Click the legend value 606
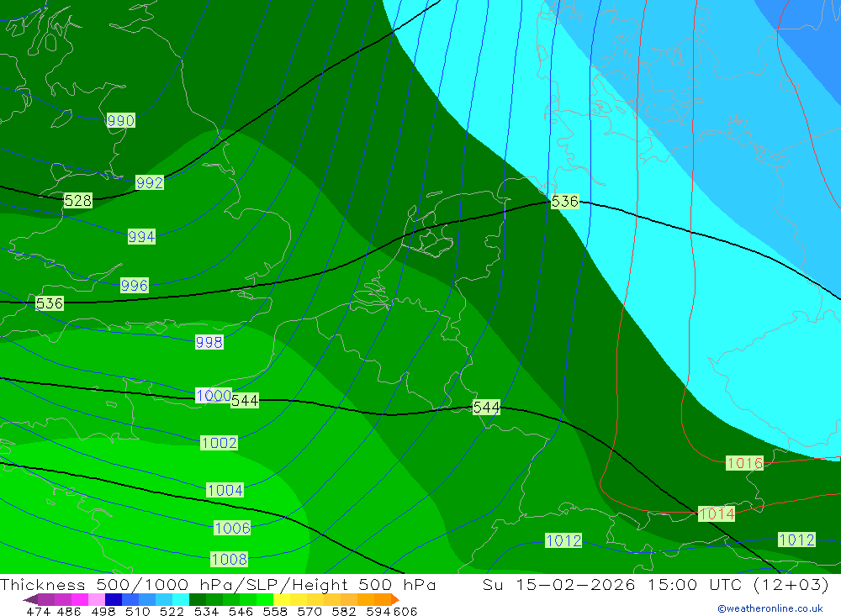This screenshot has height=616, width=841. point(405,611)
